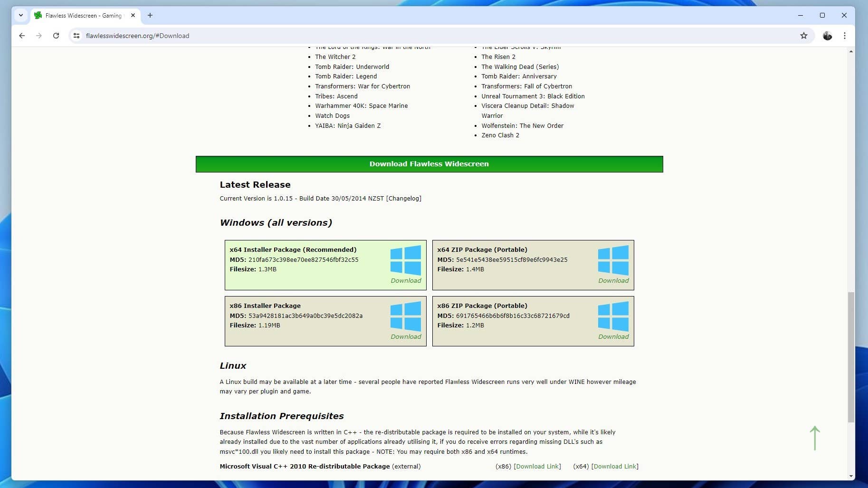868x488 pixels.
Task: Open the tab search dropdown
Action: [21, 15]
